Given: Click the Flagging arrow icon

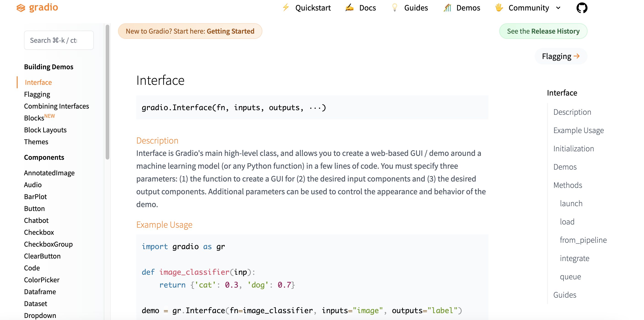Looking at the screenshot, I should pyautogui.click(x=577, y=56).
